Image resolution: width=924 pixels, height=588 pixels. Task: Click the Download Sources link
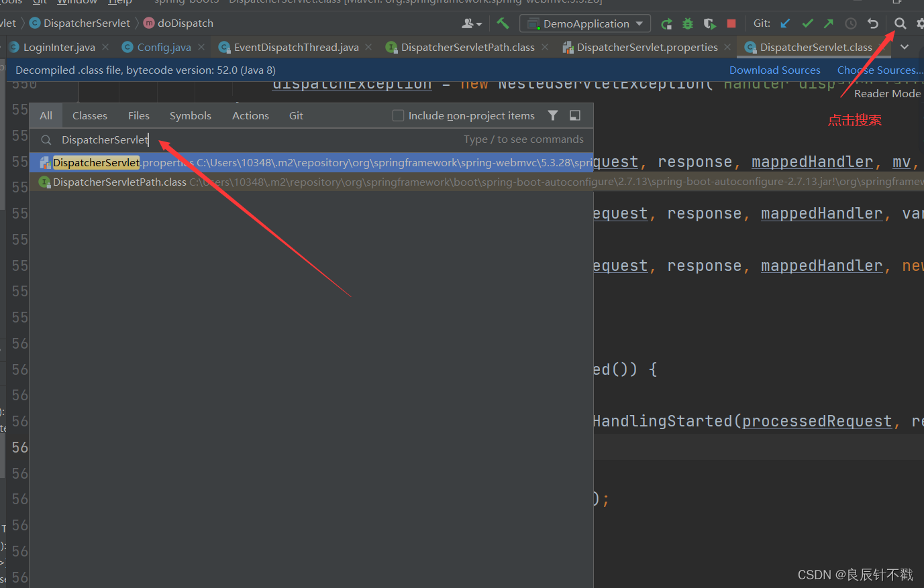pos(774,70)
